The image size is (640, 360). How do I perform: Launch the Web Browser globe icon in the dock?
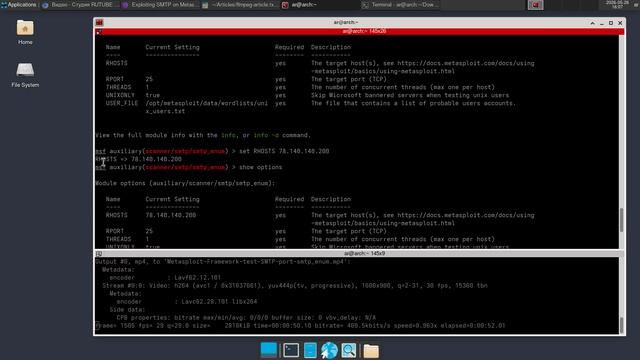click(x=329, y=350)
